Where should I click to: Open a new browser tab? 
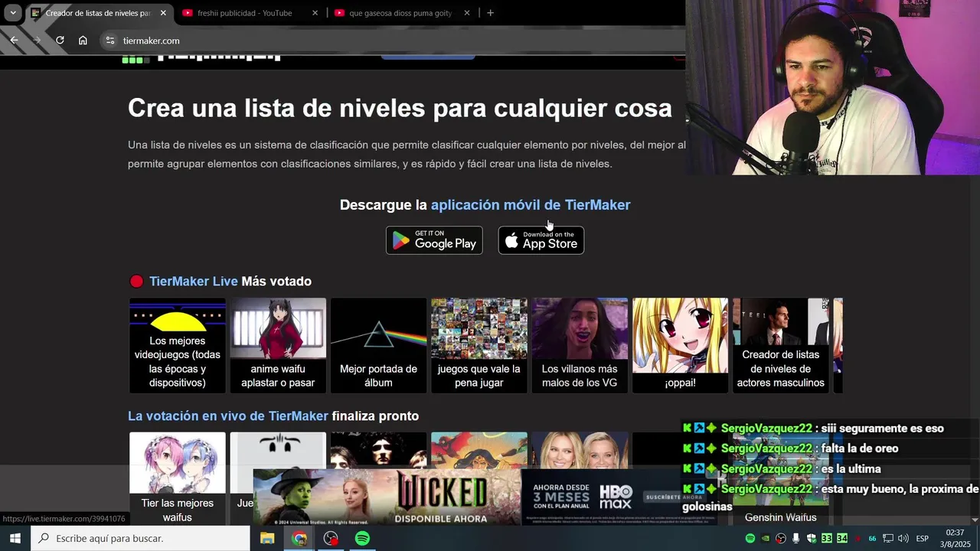pyautogui.click(x=490, y=13)
